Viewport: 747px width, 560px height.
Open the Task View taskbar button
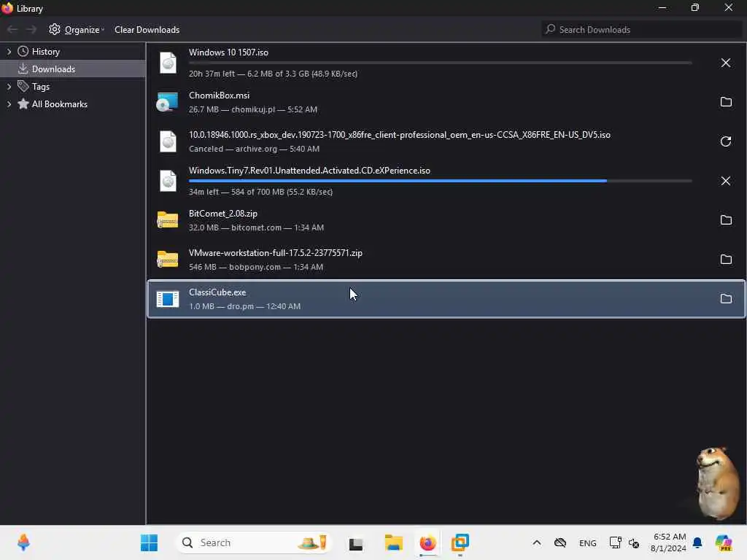coord(356,542)
